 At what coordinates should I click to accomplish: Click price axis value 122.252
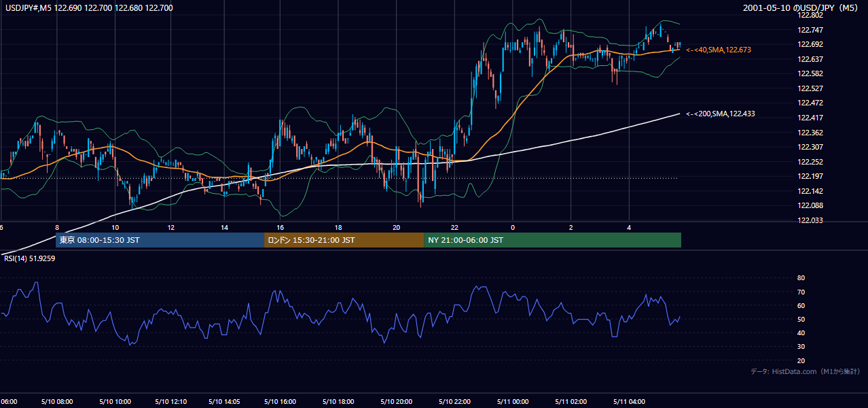[x=812, y=162]
